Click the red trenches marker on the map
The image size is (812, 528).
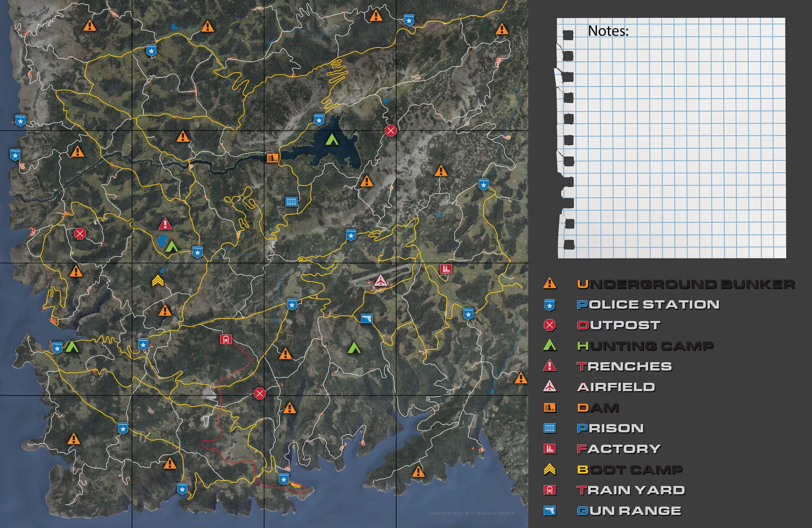(165, 224)
